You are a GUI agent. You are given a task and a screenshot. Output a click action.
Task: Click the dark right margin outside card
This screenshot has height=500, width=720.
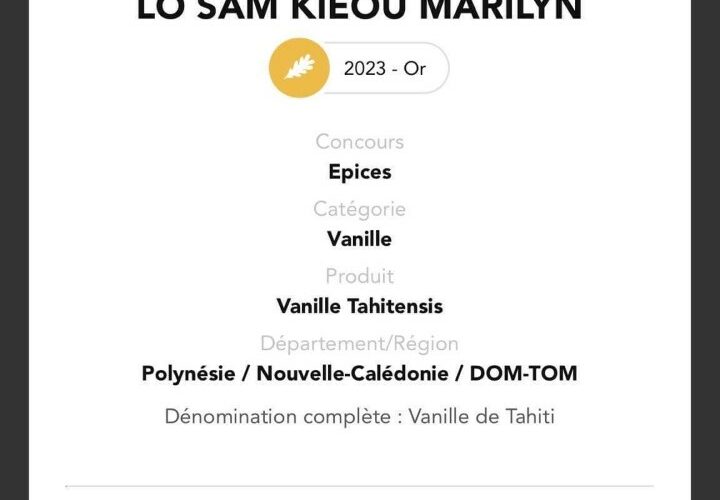click(x=705, y=250)
